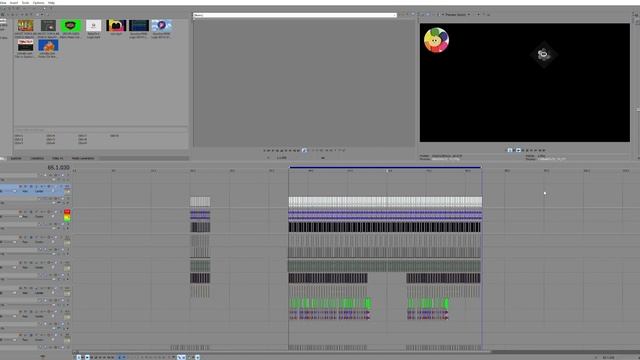The height and width of the screenshot is (360, 640).
Task: Select the first orange-red media thumbnail
Action: 25,26
